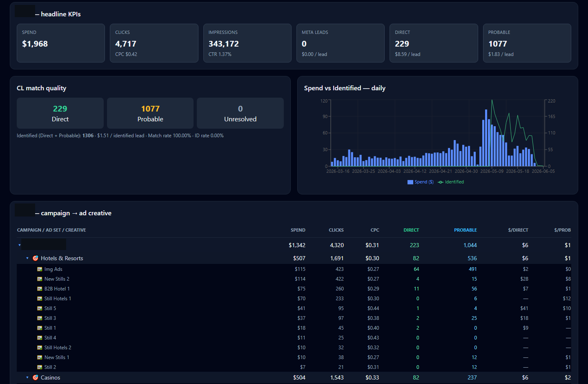Image resolution: width=588 pixels, height=384 pixels.
Task: Sort by the $/DIRECT column header
Action: click(x=518, y=230)
